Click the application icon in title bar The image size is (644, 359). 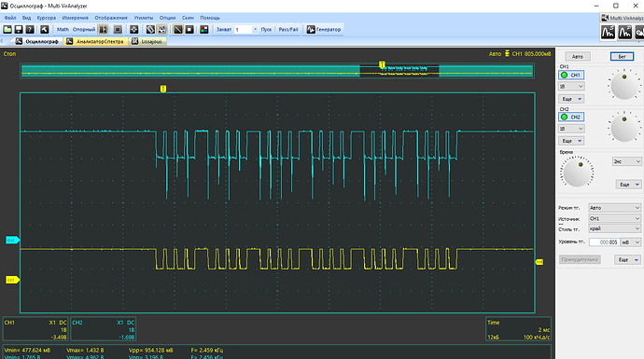(5, 6)
